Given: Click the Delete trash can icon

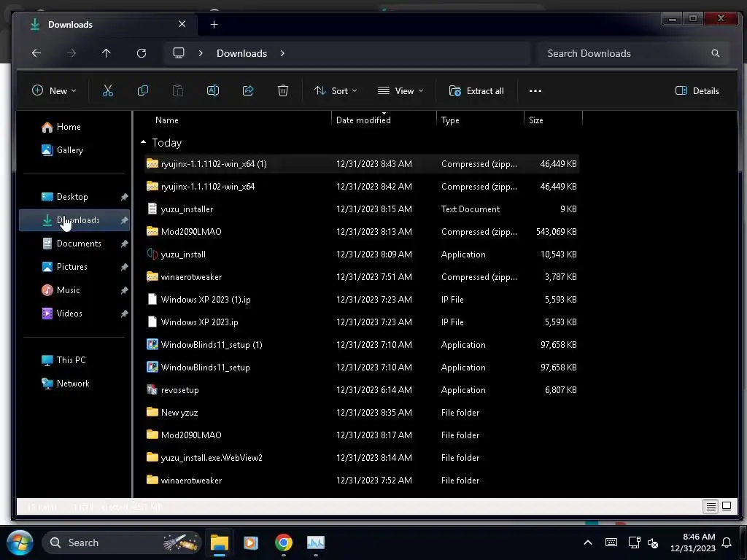Looking at the screenshot, I should [283, 90].
